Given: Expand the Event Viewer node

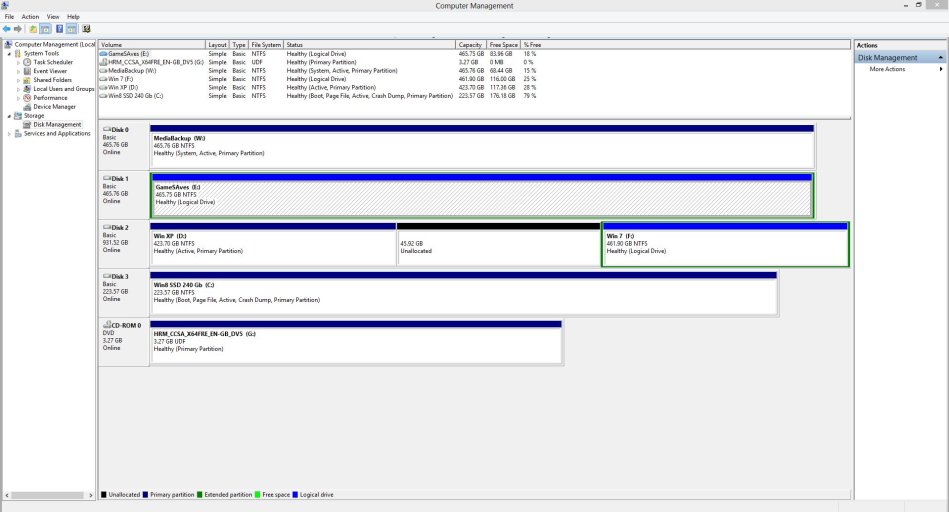Looking at the screenshot, I should click(19, 71).
